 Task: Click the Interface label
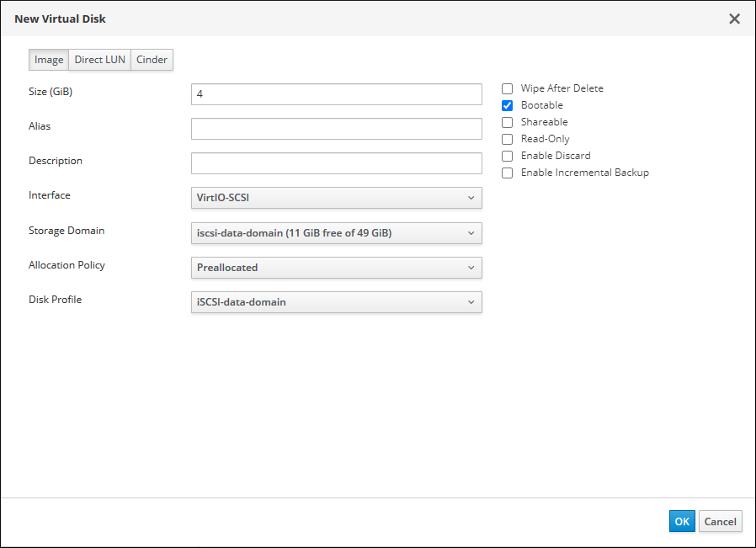(x=50, y=195)
